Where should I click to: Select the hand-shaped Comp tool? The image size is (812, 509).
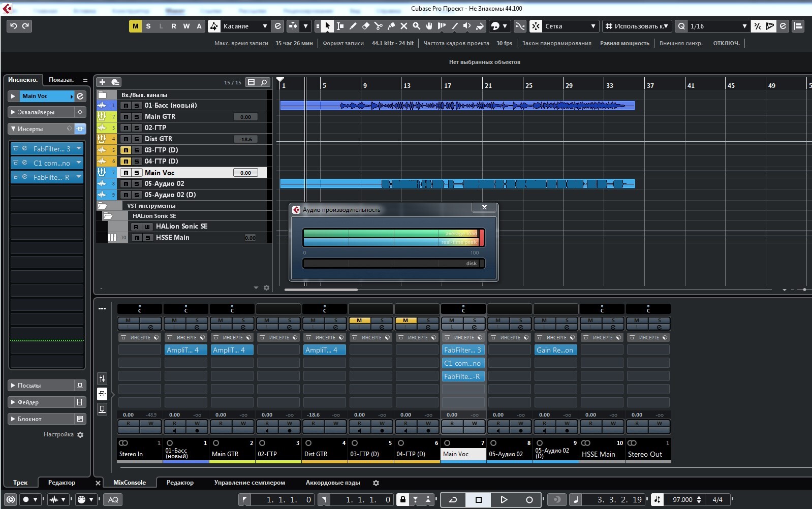pos(429,26)
